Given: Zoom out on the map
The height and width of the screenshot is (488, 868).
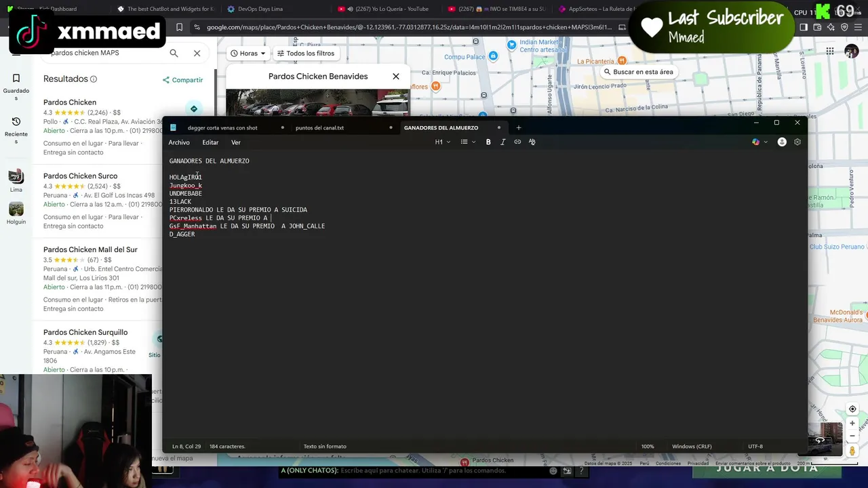Looking at the screenshot, I should click(x=852, y=436).
